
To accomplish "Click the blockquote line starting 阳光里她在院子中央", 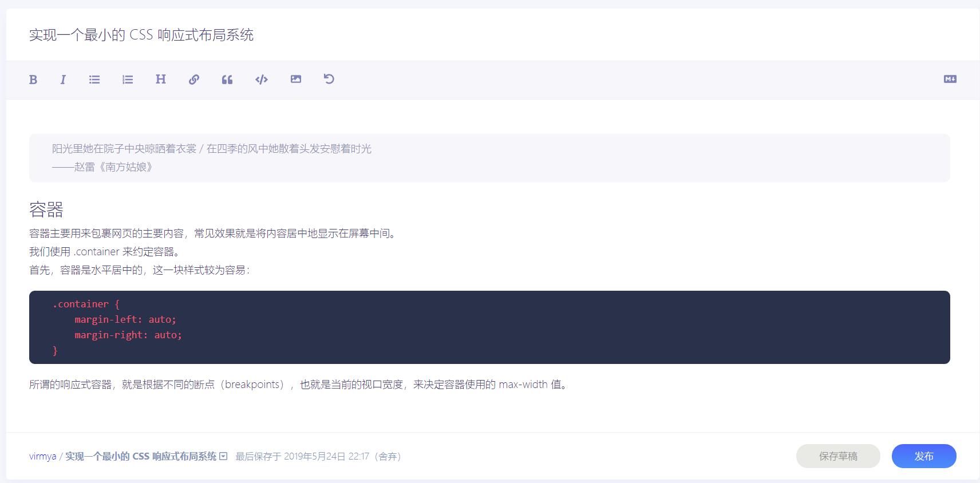I will pyautogui.click(x=212, y=149).
